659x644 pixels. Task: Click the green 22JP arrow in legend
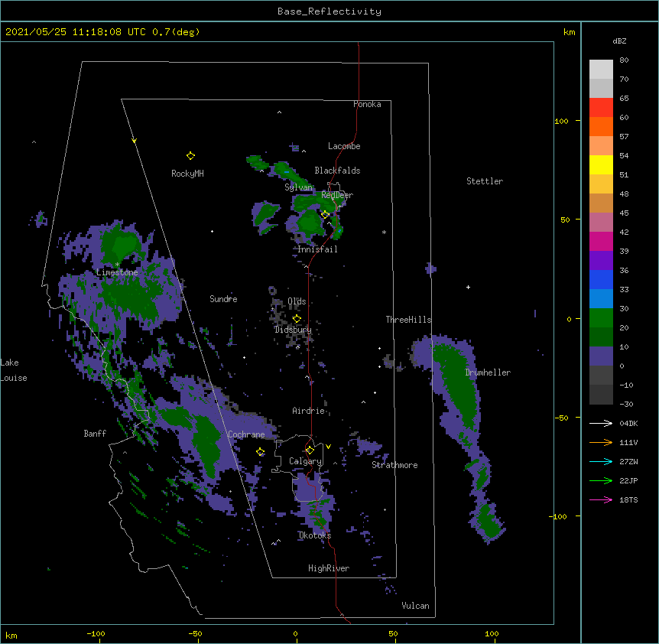(601, 480)
